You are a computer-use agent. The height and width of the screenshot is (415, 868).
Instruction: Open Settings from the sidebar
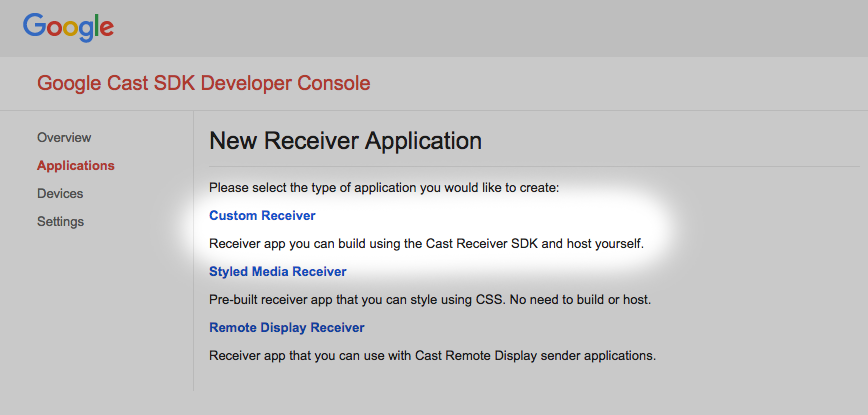tap(60, 221)
